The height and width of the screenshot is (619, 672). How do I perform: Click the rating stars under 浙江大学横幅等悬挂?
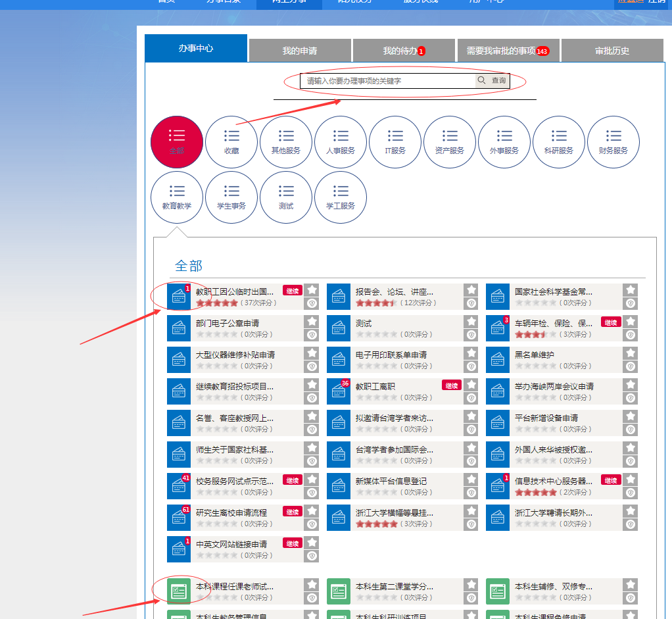click(377, 524)
